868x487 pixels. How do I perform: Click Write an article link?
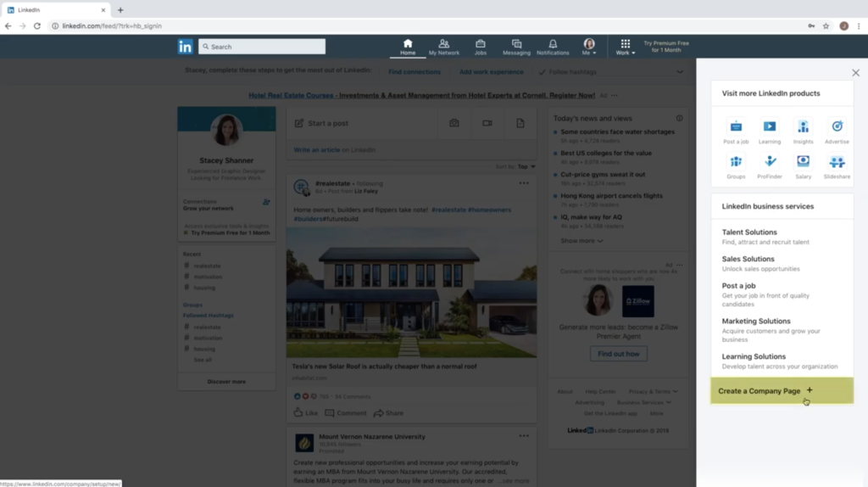pyautogui.click(x=317, y=149)
